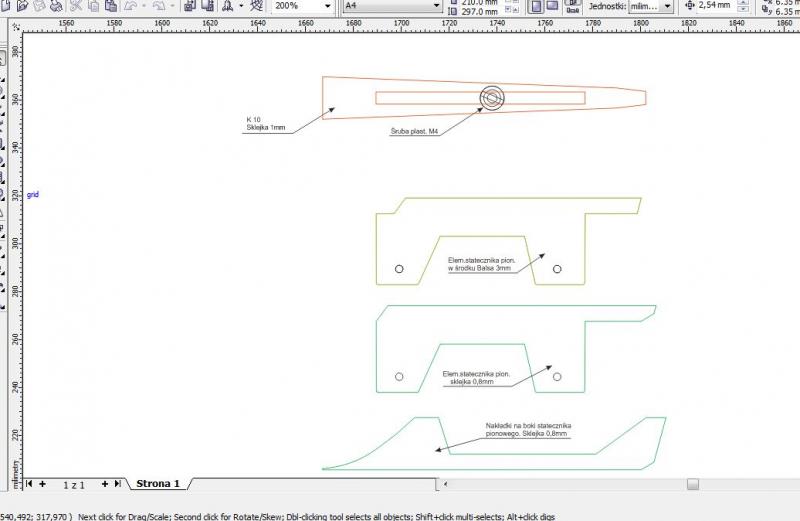Viewport: 800px width, 521px height.
Task: Open the Jednostki units dropdown
Action: pos(667,5)
